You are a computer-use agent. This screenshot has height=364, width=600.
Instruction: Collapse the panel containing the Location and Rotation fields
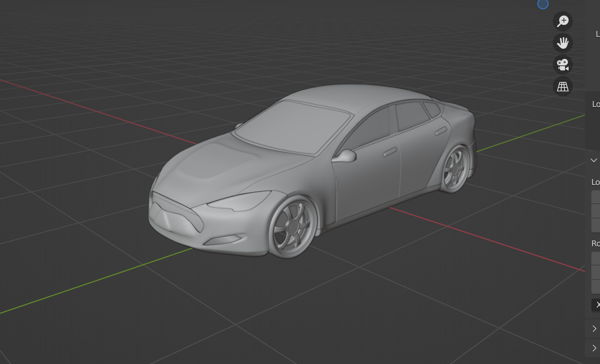[x=594, y=160]
